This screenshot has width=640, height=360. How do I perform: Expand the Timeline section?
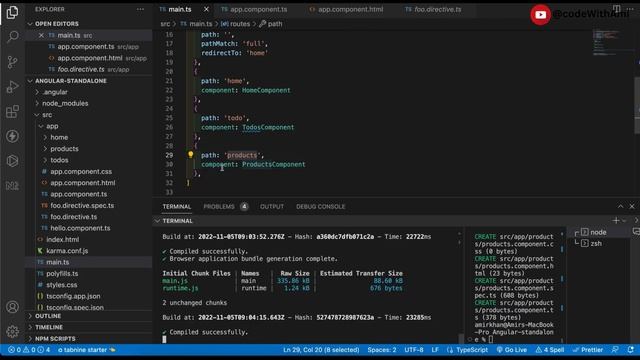pyautogui.click(x=49, y=327)
